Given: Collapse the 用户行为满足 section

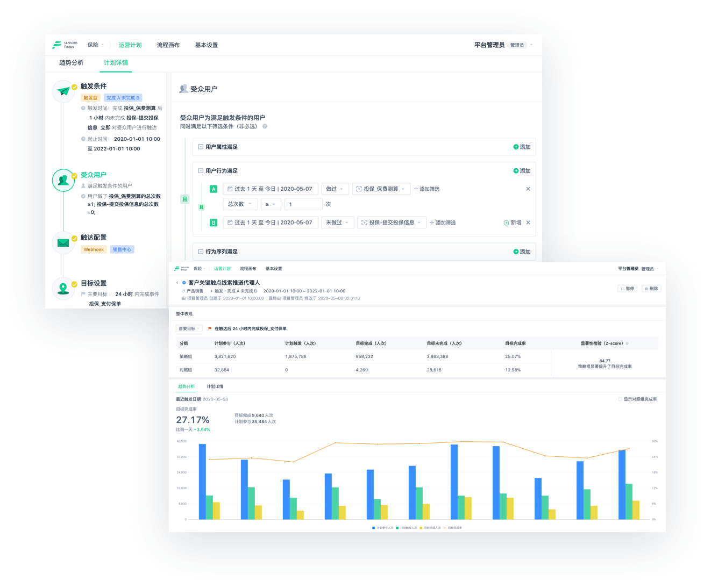Looking at the screenshot, I should click(201, 171).
